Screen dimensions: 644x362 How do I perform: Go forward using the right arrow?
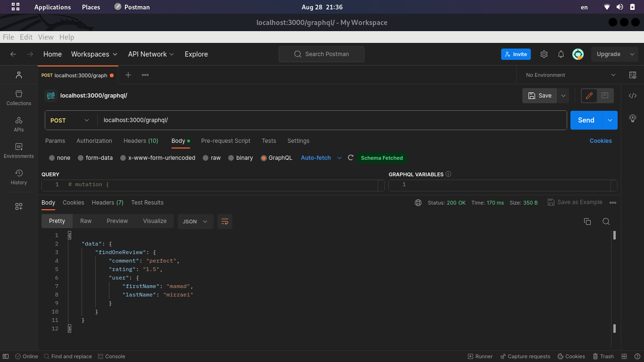point(30,54)
